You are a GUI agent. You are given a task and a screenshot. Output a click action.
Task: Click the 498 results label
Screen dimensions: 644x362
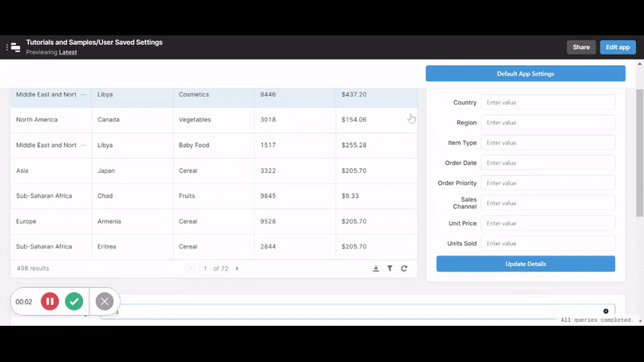click(33, 269)
